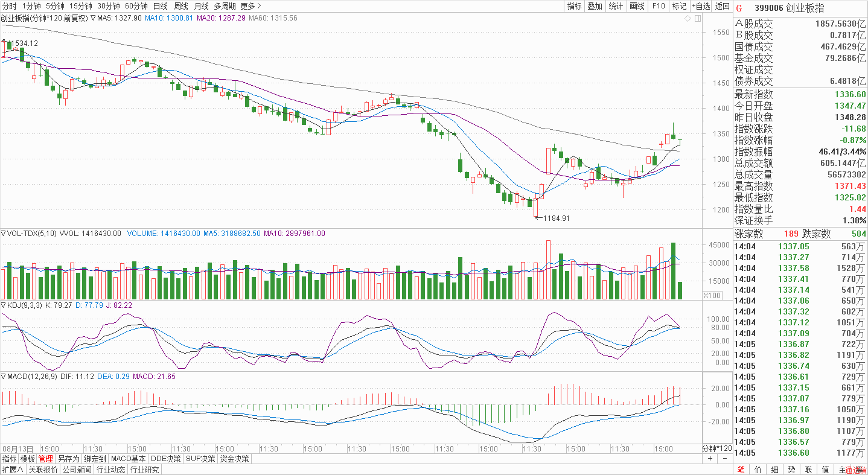This screenshot has width=868, height=475.
Task: Expand the VOL-TDX indicator dropdown triangle
Action: [3, 233]
